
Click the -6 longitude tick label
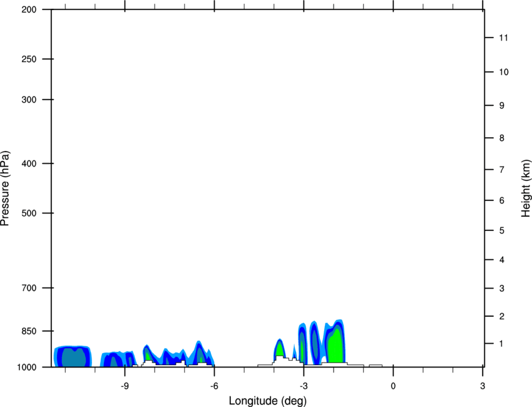(x=214, y=386)
